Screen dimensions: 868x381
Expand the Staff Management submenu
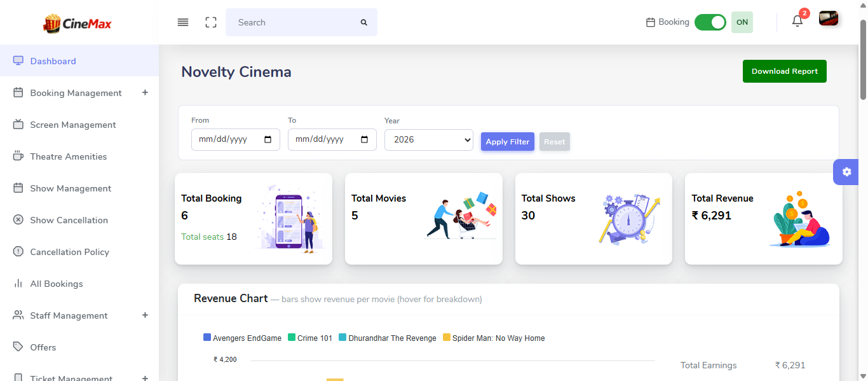(145, 315)
